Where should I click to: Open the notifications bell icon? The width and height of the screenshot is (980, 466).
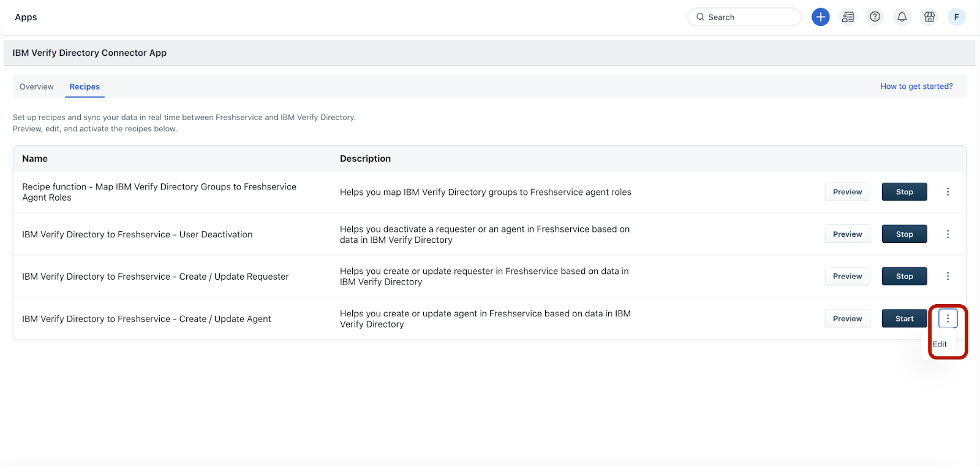[x=902, y=17]
